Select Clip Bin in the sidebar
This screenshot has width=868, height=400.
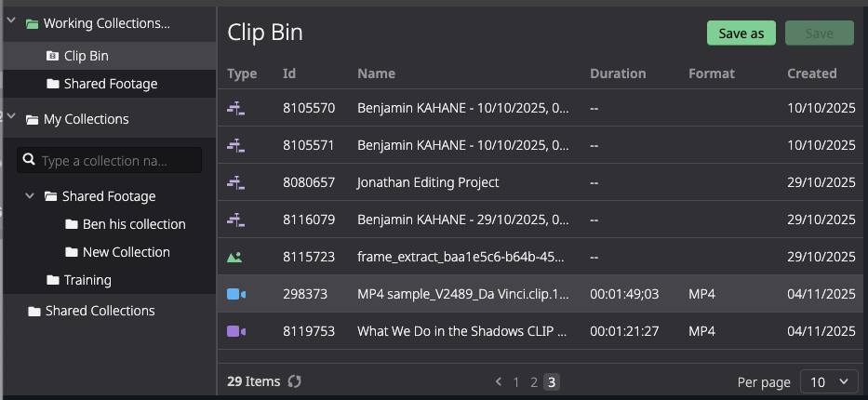click(109, 56)
